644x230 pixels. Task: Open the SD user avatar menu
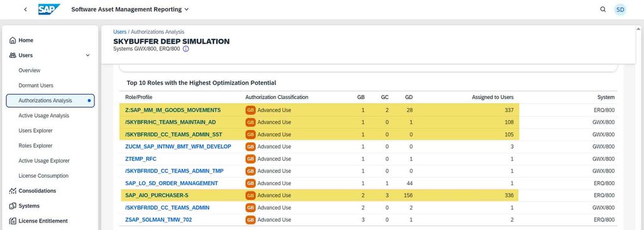pyautogui.click(x=620, y=9)
